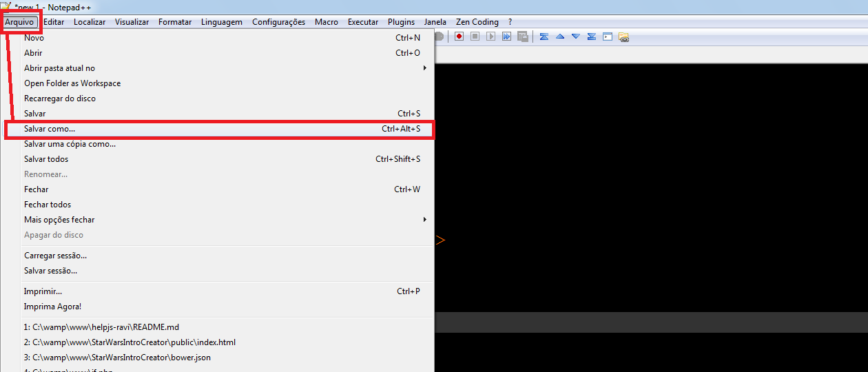Screen dimensions: 868x372
Task: Click the macro Start Recording icon
Action: 459,37
